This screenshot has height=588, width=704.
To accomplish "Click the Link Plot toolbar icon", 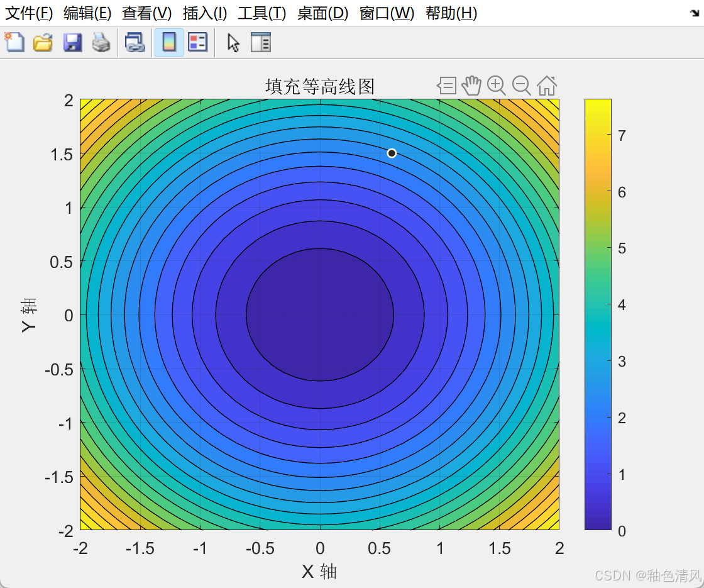I will click(135, 42).
